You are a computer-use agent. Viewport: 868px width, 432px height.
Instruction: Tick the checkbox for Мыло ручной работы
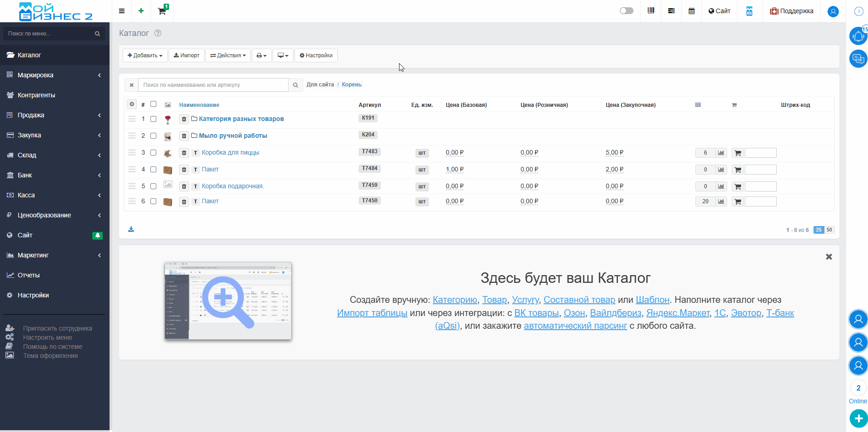click(x=154, y=136)
